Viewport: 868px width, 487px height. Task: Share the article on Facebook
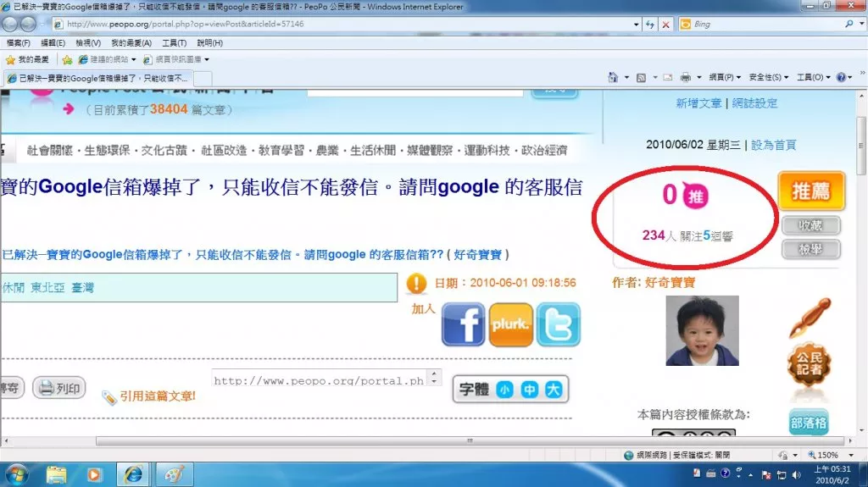coord(464,324)
